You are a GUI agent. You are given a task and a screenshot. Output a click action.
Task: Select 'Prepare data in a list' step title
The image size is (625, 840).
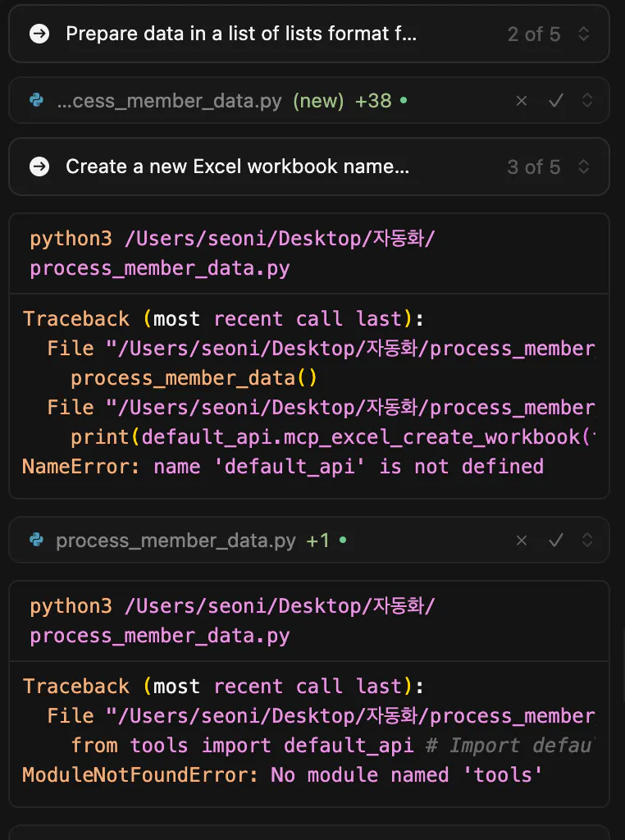pyautogui.click(x=241, y=34)
